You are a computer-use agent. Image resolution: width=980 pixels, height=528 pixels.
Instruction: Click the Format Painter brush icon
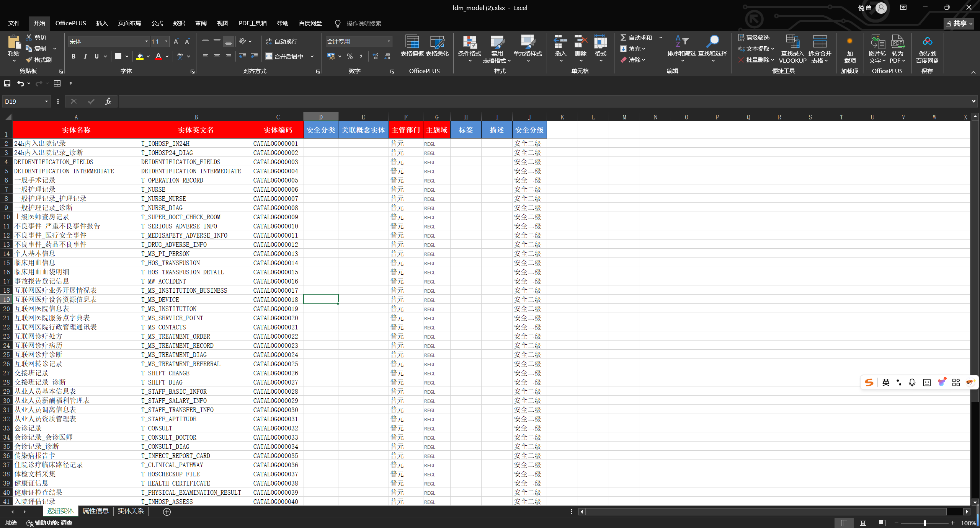(29, 60)
